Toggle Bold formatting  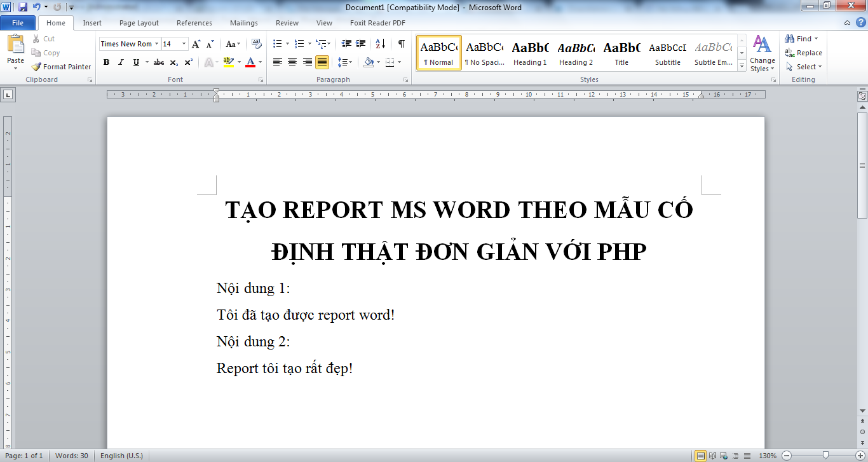[106, 62]
